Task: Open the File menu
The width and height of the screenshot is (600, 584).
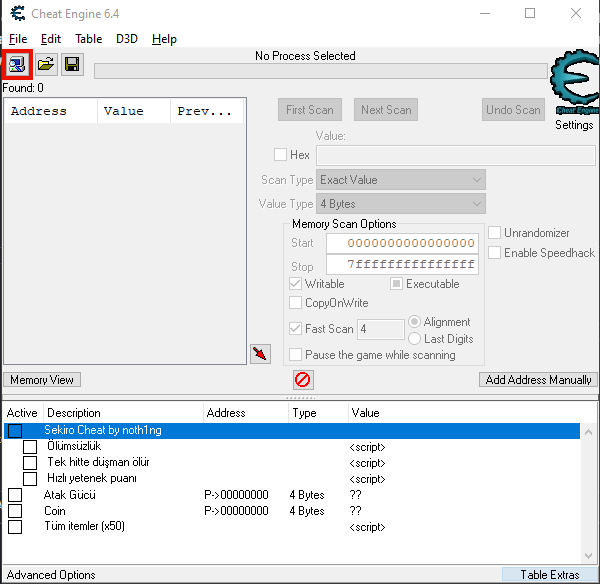Action: [x=18, y=39]
